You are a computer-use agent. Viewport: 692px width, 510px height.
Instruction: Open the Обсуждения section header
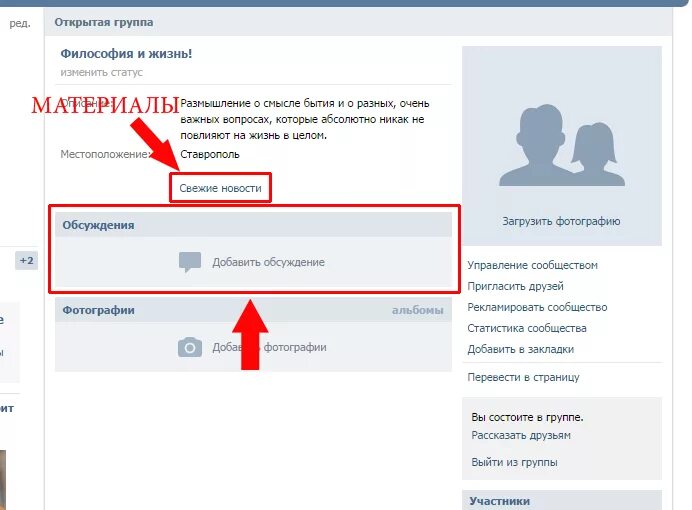[x=98, y=225]
